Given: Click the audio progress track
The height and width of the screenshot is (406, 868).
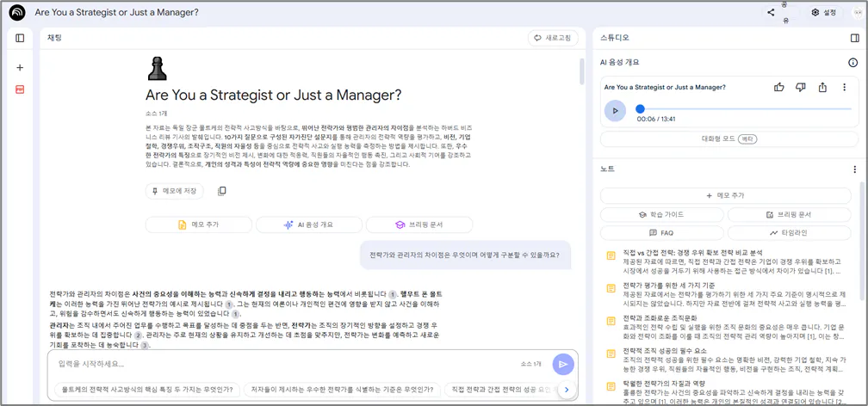Looking at the screenshot, I should 746,109.
